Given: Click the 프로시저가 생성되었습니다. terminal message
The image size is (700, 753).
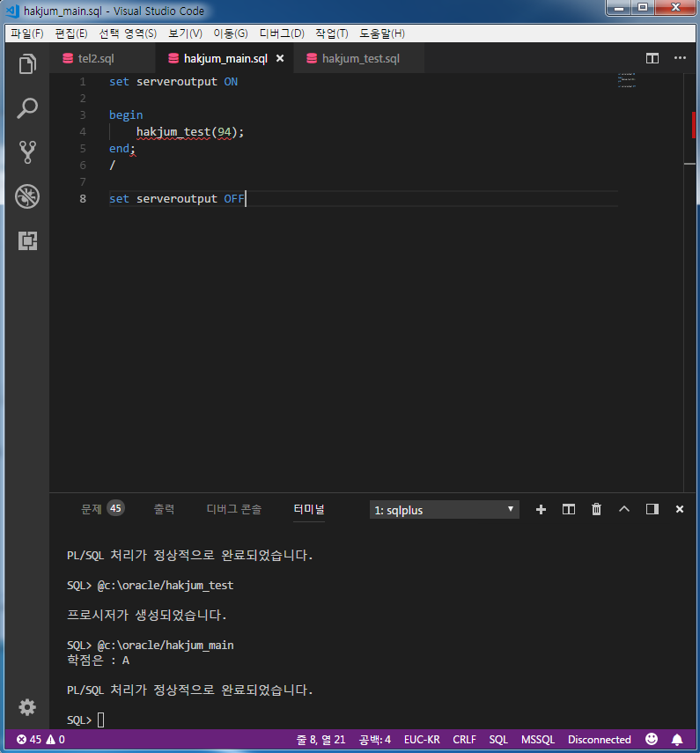Looking at the screenshot, I should tap(146, 615).
